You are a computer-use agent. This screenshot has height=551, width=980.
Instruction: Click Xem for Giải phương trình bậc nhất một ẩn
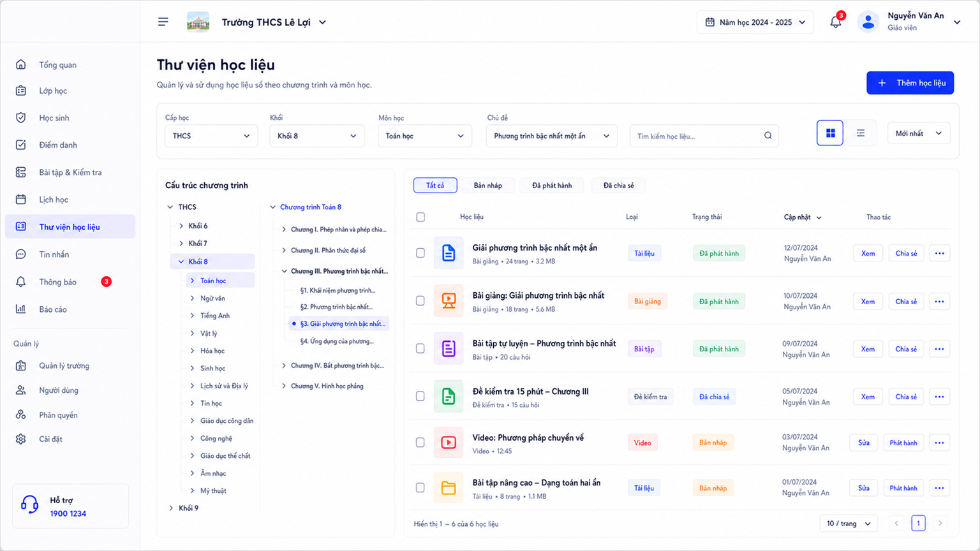pyautogui.click(x=868, y=253)
